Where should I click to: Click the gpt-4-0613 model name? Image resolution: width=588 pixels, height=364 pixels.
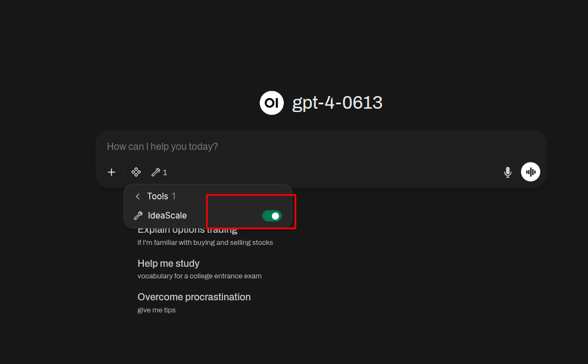point(337,103)
